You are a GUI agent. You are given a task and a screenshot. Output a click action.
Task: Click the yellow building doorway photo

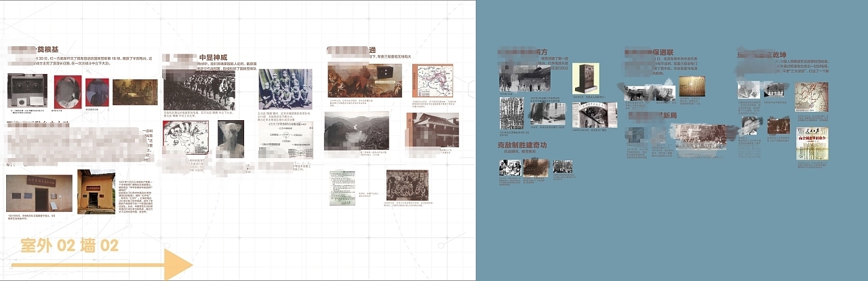point(96,191)
